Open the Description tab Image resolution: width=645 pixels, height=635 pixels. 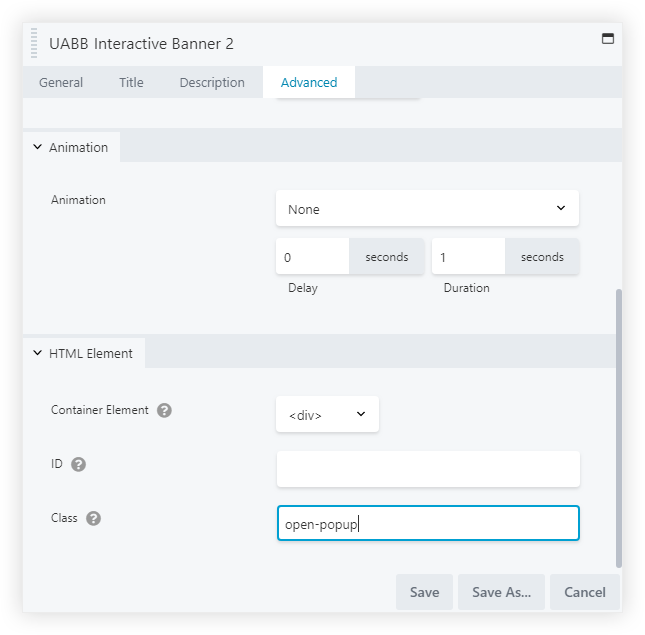coord(212,83)
